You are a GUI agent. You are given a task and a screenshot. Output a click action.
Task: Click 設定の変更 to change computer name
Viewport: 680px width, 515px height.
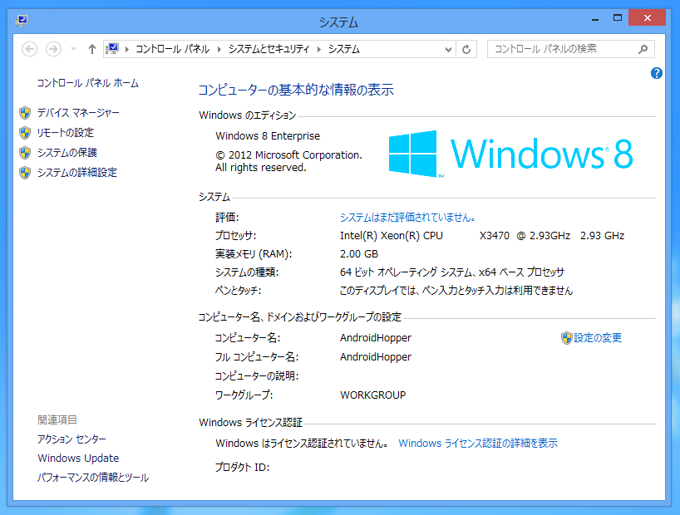[x=598, y=338]
